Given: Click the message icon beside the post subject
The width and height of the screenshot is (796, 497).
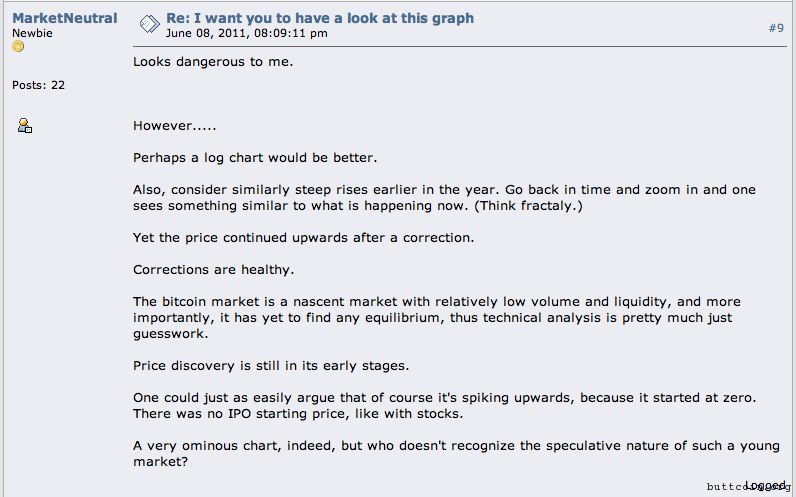Looking at the screenshot, I should [148, 24].
